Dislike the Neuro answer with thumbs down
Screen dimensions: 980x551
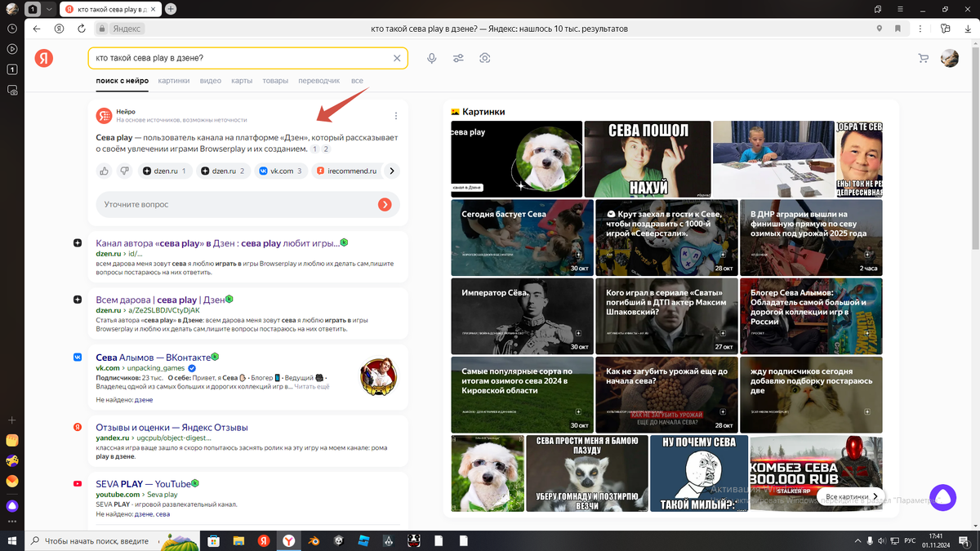tap(124, 171)
